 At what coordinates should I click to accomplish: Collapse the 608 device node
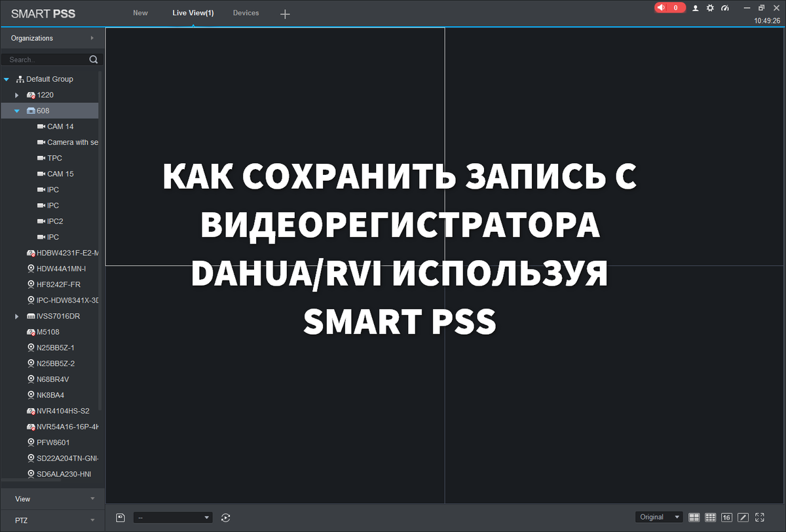point(18,111)
